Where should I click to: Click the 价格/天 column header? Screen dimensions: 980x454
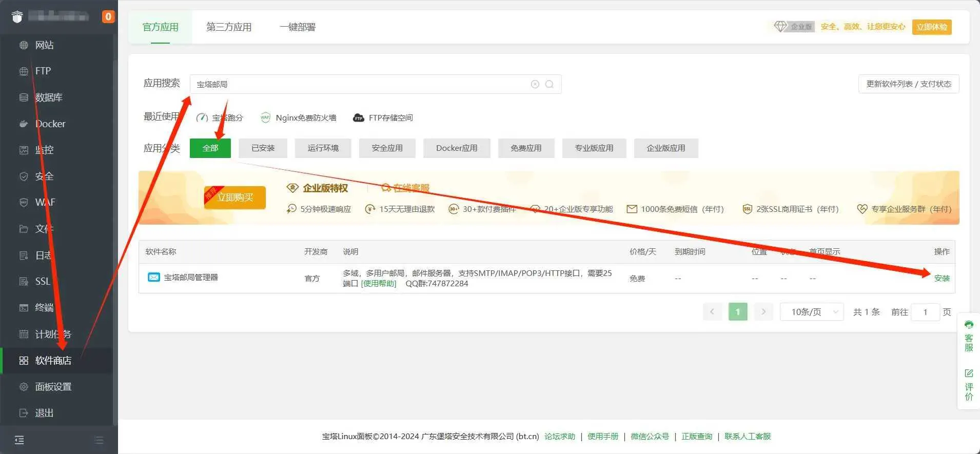[643, 251]
